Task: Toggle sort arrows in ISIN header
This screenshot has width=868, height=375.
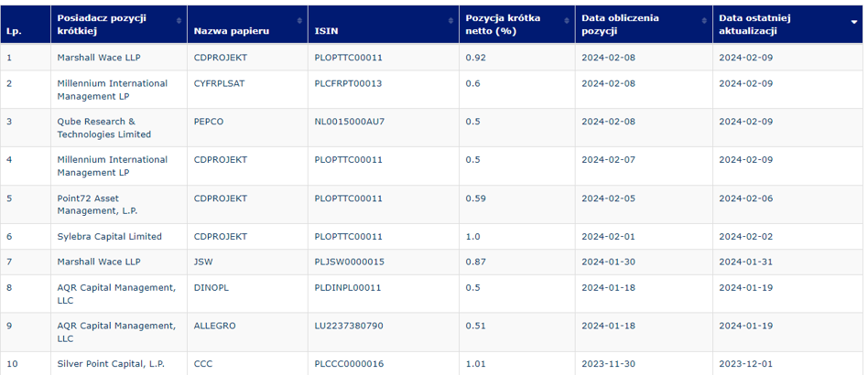Action: [x=450, y=20]
